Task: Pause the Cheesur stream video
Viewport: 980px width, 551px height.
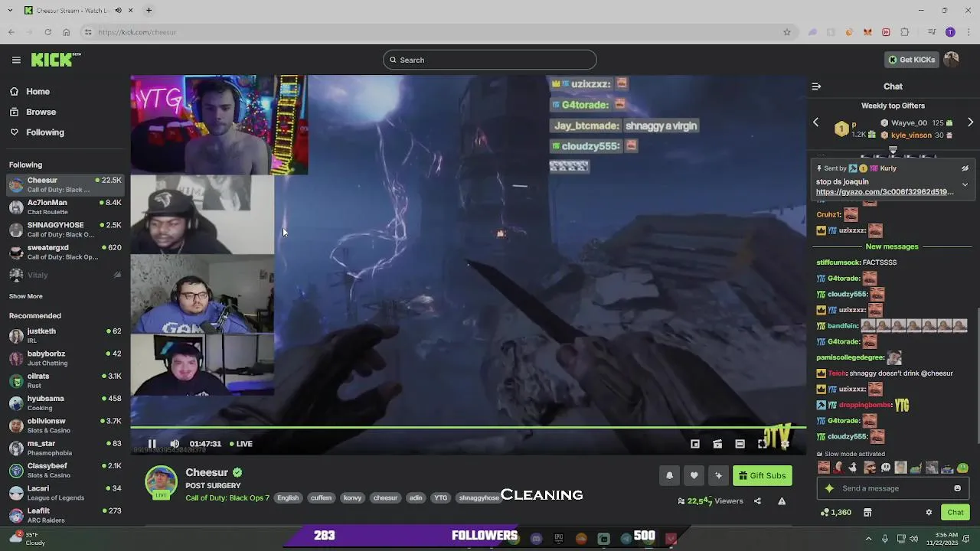Action: (152, 444)
